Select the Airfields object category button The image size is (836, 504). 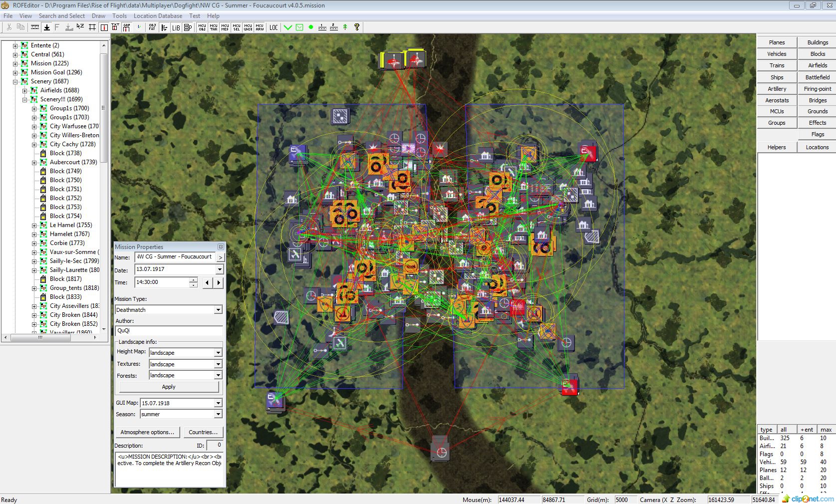tap(817, 65)
